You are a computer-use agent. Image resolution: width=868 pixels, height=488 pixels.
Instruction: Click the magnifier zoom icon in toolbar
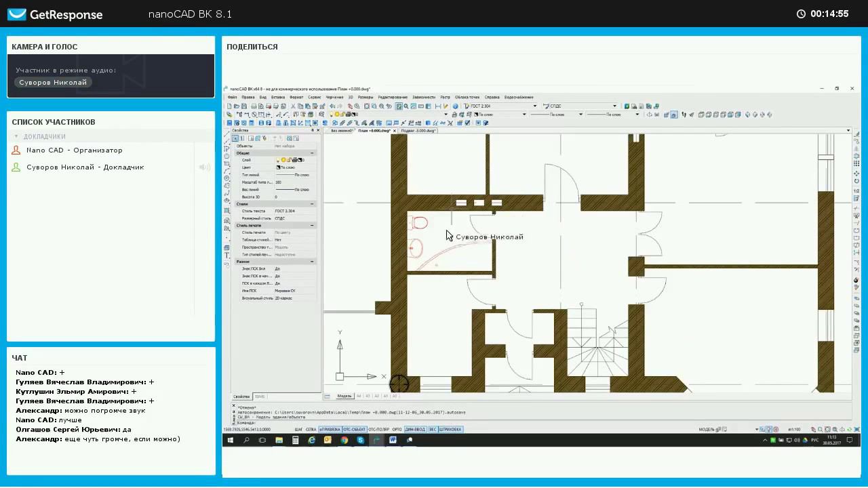(406, 106)
